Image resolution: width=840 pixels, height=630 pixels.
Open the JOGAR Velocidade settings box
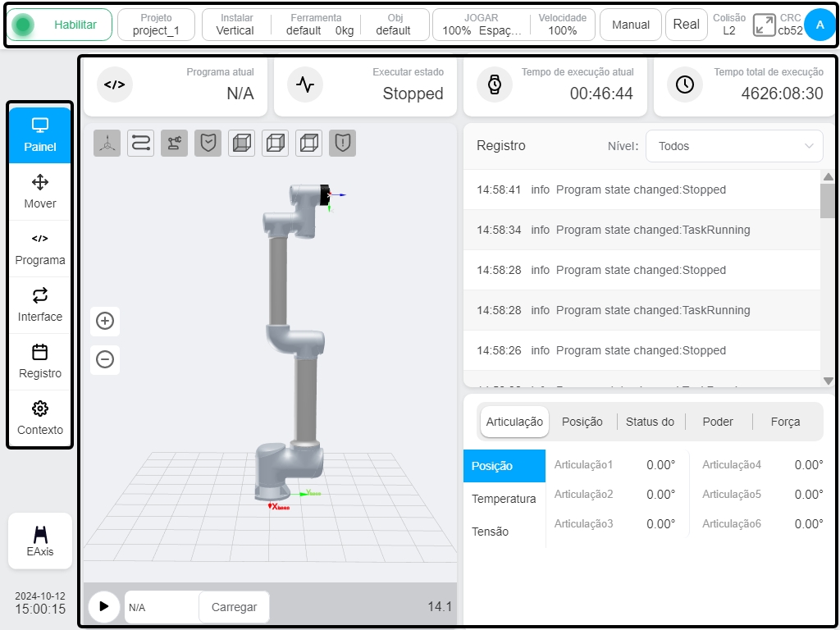point(514,25)
